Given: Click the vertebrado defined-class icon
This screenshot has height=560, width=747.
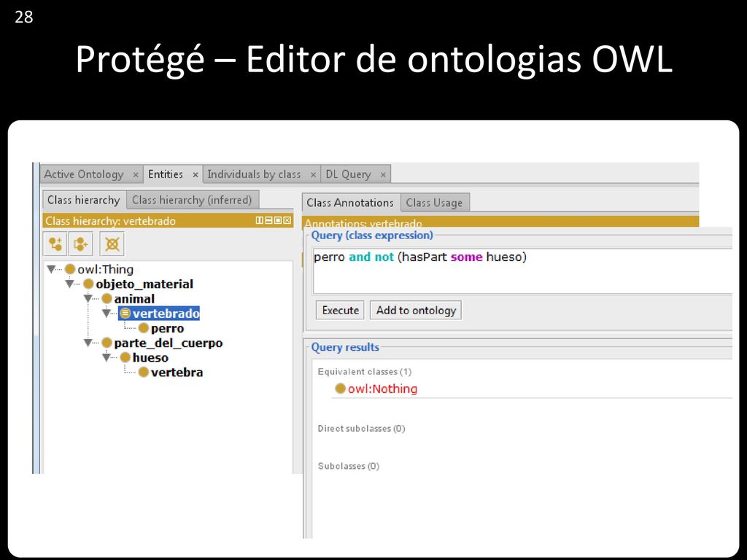Looking at the screenshot, I should (125, 314).
